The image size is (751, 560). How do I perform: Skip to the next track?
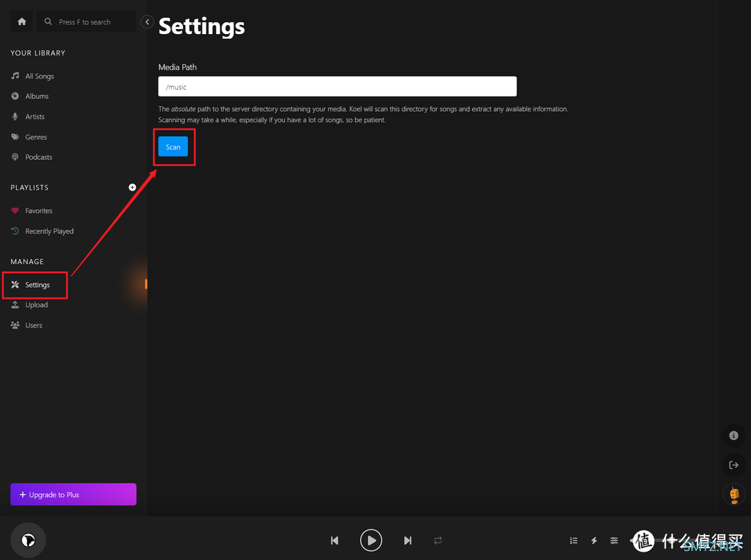coord(408,541)
